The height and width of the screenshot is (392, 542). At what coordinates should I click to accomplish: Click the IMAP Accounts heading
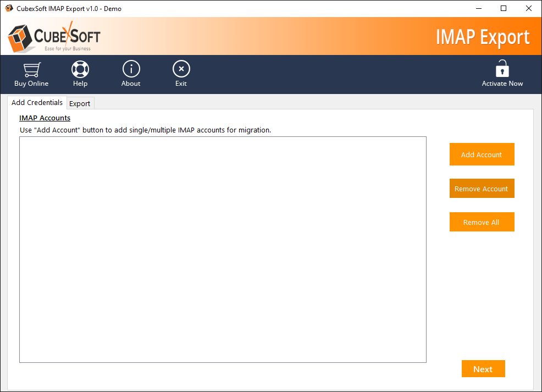45,118
